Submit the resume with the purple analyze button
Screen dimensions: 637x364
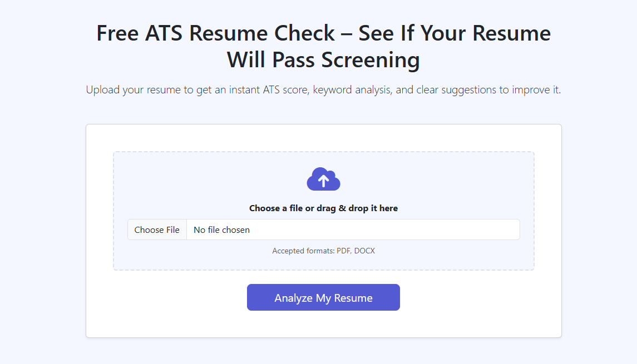click(323, 297)
